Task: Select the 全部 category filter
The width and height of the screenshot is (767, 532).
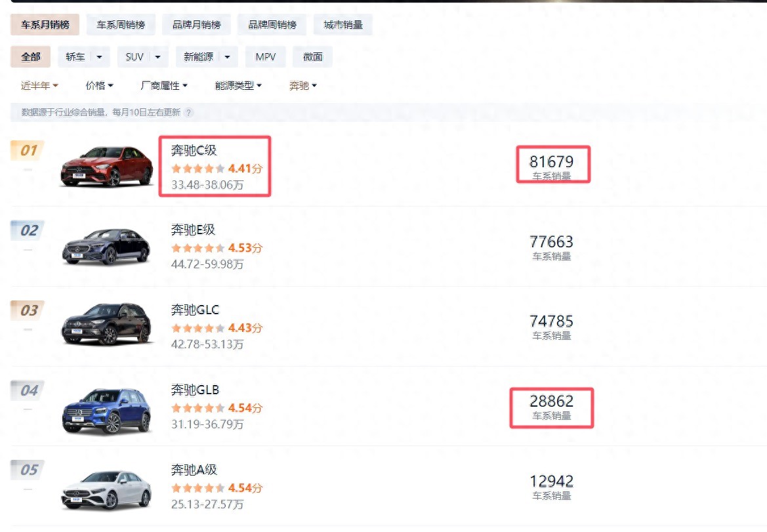Action: [x=30, y=57]
